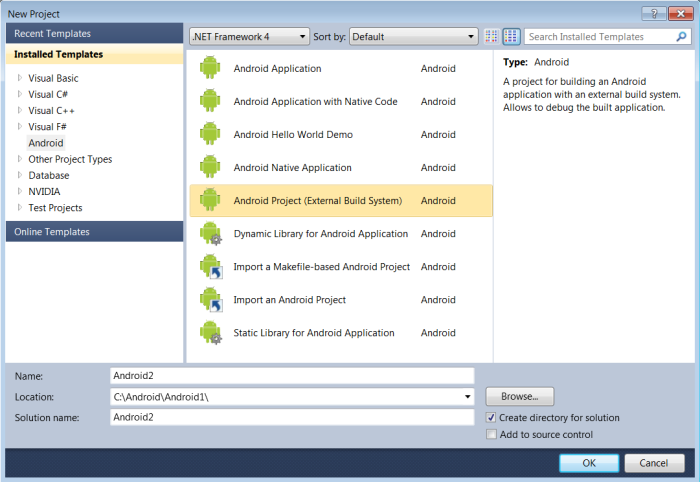The height and width of the screenshot is (482, 700).
Task: Click the Android Application template icon
Action: [210, 69]
